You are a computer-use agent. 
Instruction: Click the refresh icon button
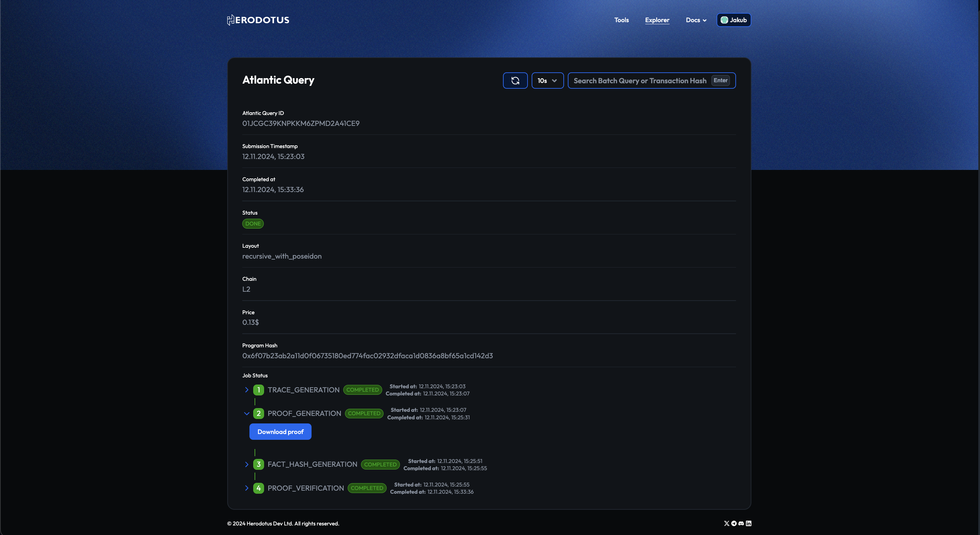[x=515, y=81]
